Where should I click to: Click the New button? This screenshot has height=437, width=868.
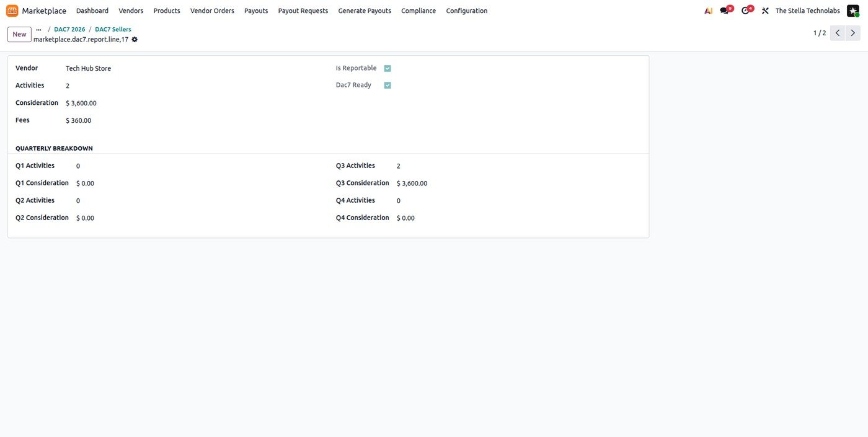point(19,34)
